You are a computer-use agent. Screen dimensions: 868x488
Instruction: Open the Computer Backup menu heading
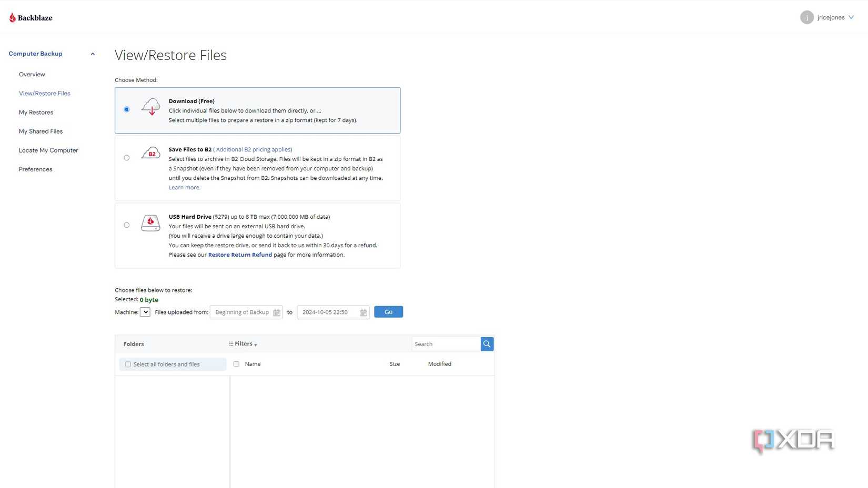(x=35, y=54)
